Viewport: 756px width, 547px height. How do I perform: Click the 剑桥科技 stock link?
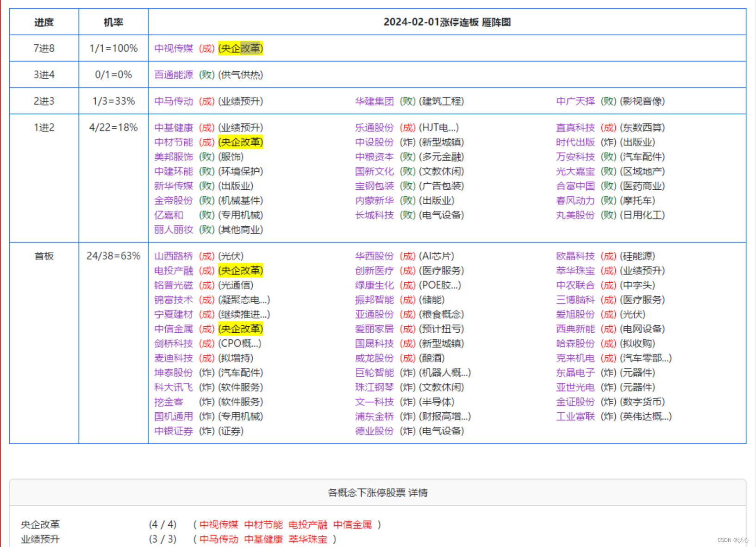[x=174, y=343]
